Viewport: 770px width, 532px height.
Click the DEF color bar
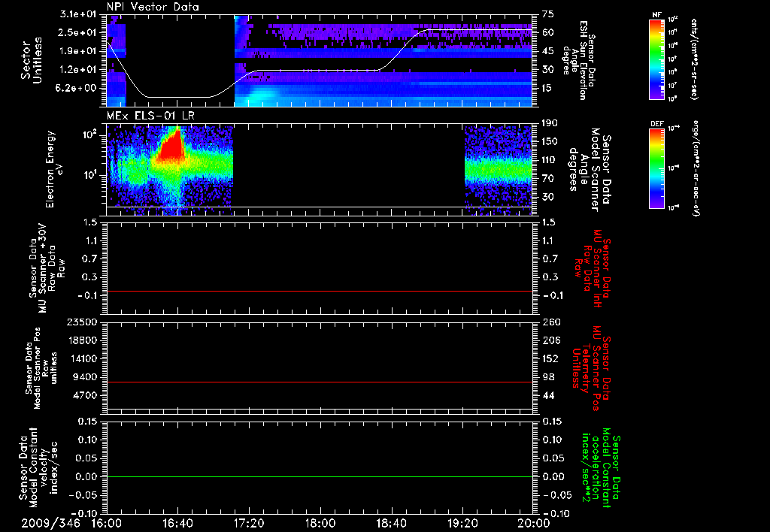pyautogui.click(x=657, y=168)
